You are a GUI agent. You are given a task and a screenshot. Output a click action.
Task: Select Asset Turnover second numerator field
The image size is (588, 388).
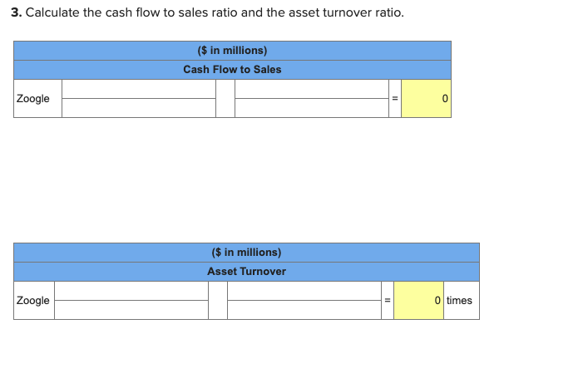(304, 291)
